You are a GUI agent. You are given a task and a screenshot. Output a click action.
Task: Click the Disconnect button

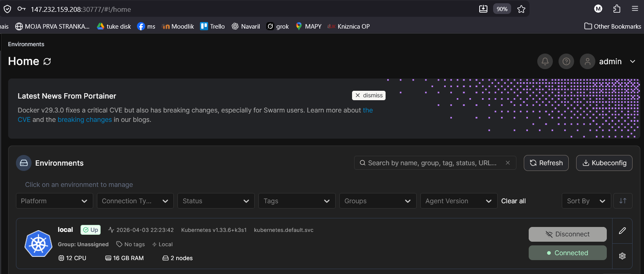tap(567, 234)
